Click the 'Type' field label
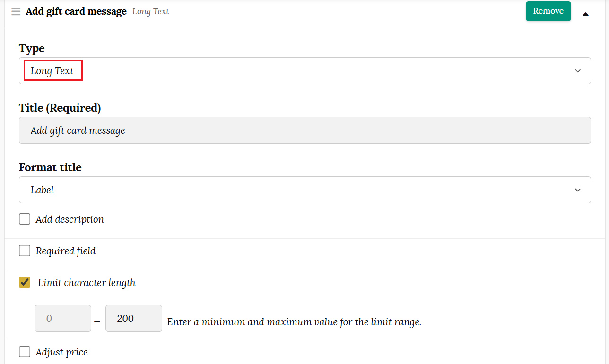 (32, 48)
